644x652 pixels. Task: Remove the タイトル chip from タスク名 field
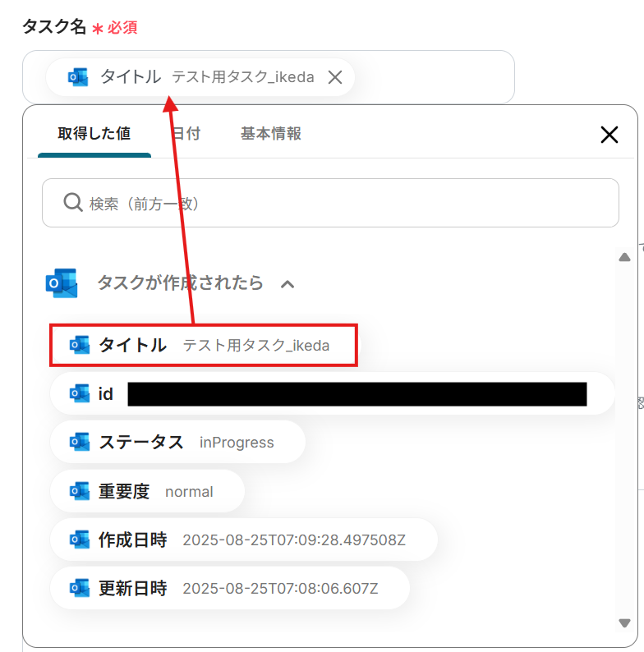click(x=335, y=77)
